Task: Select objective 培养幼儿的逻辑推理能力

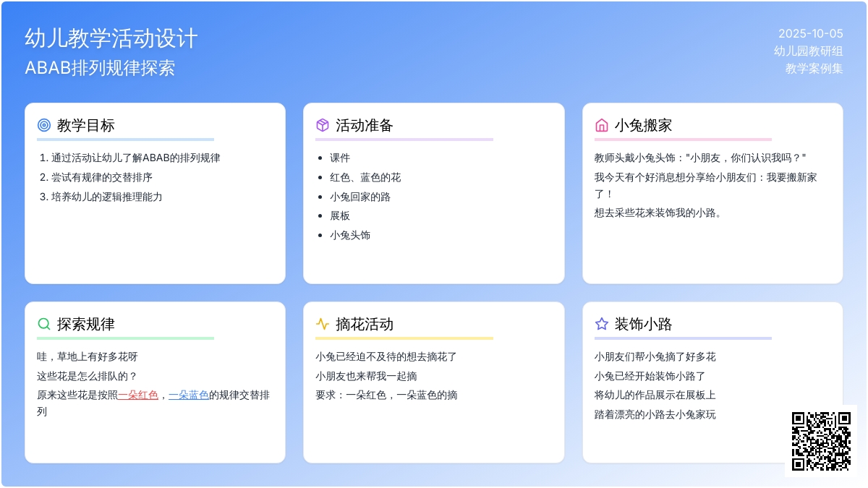Action: pyautogui.click(x=106, y=197)
